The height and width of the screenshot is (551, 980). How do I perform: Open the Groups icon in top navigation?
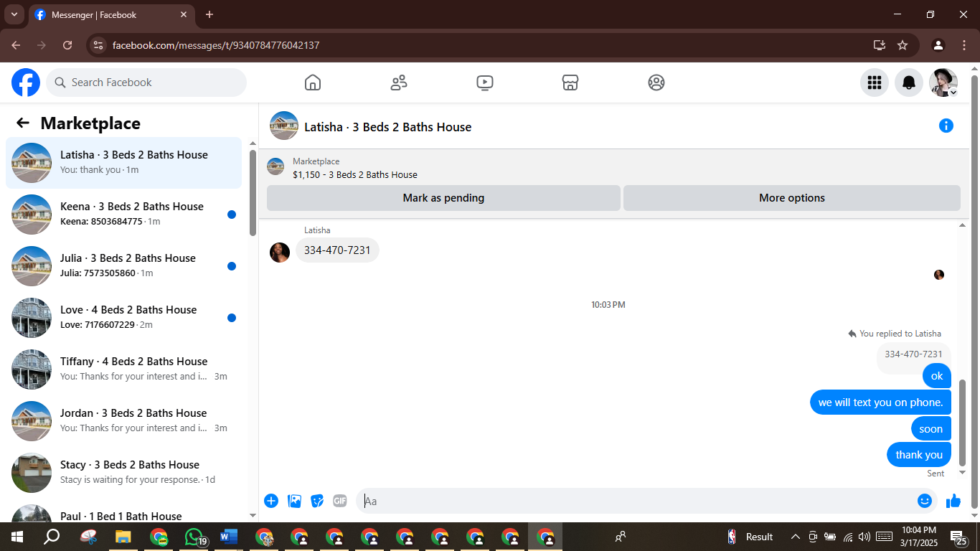[656, 83]
